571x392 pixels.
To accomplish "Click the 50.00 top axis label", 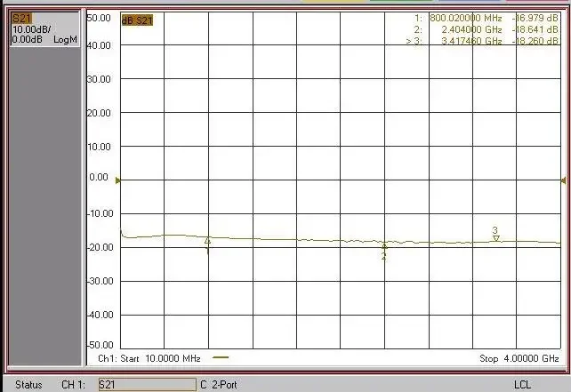I will click(99, 18).
